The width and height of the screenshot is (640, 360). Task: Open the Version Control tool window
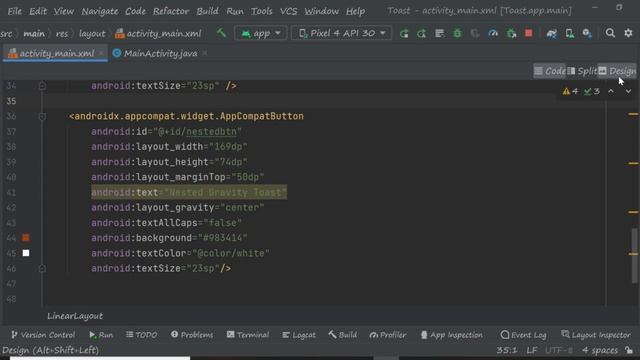click(43, 335)
